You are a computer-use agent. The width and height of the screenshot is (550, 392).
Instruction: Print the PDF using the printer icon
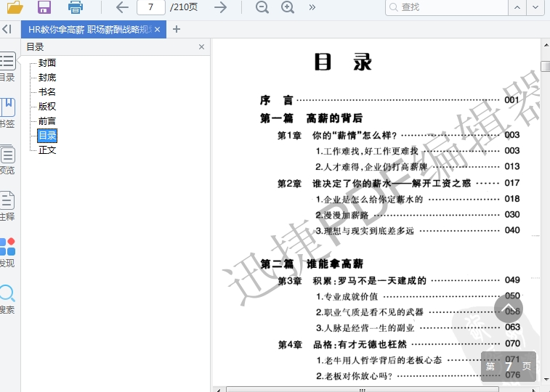coord(76,8)
